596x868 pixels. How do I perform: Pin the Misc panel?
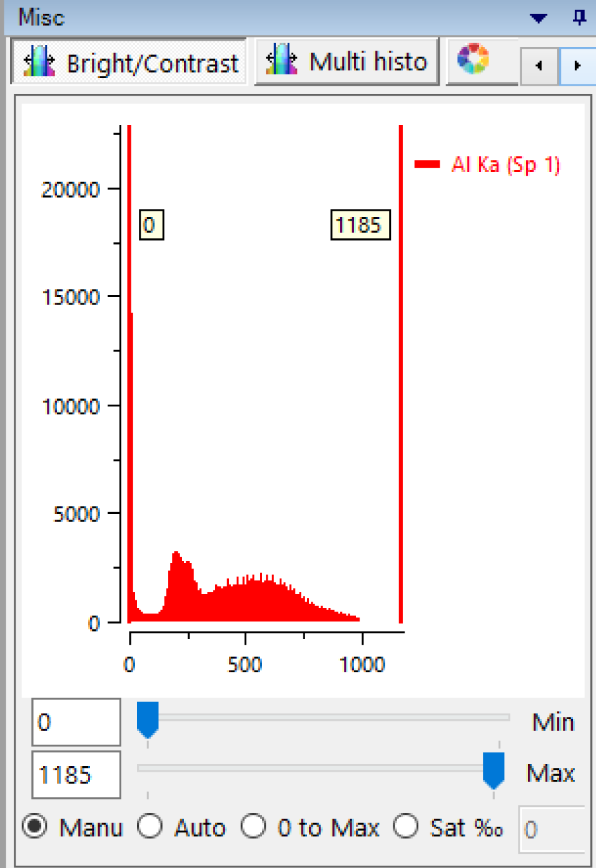pyautogui.click(x=579, y=18)
